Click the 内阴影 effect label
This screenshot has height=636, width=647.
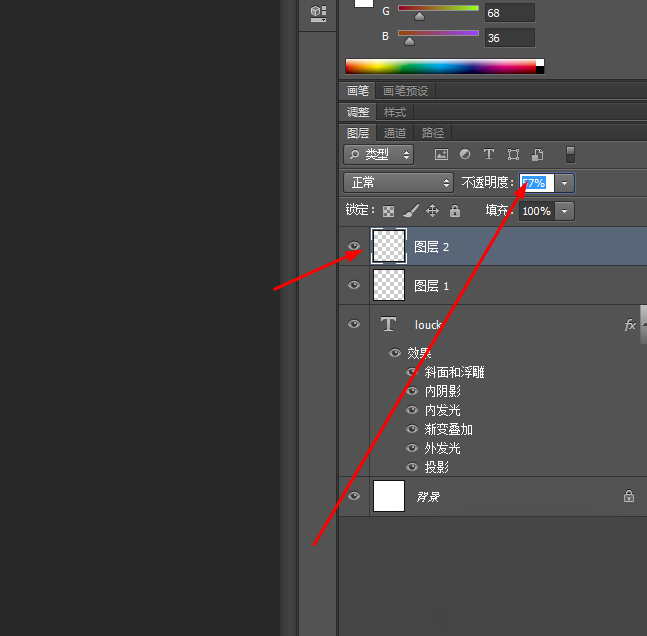tap(442, 391)
